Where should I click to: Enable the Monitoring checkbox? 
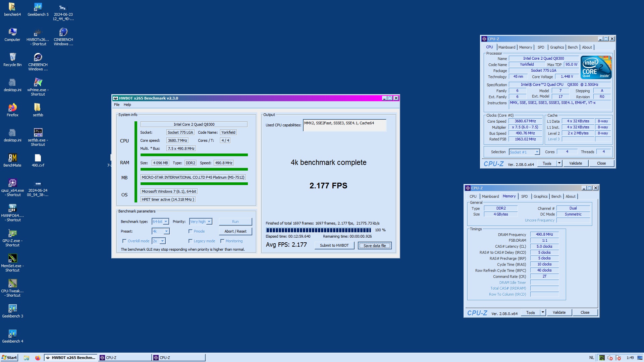222,241
